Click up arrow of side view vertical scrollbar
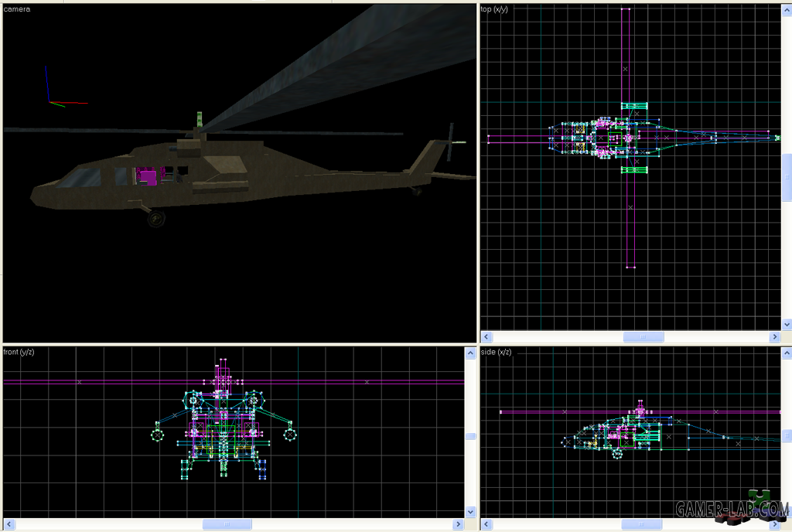Viewport: 792px width, 532px height. tap(787, 353)
